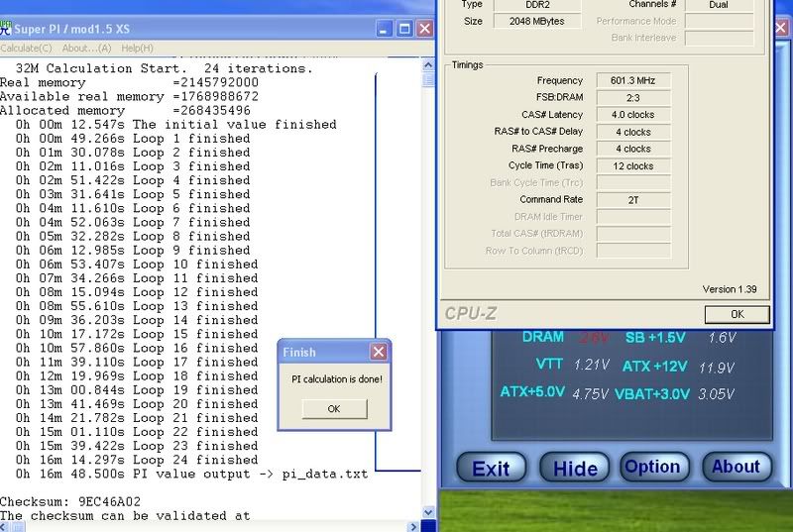Click the CAS# Latency field 4.0 clocks

(x=633, y=115)
